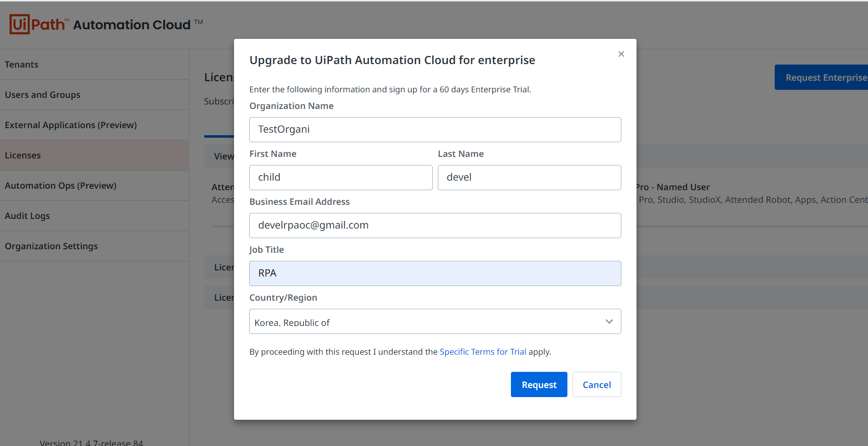Screen dimensions: 868x446
Task: Close the upgrade dialog with X icon
Action: point(621,54)
